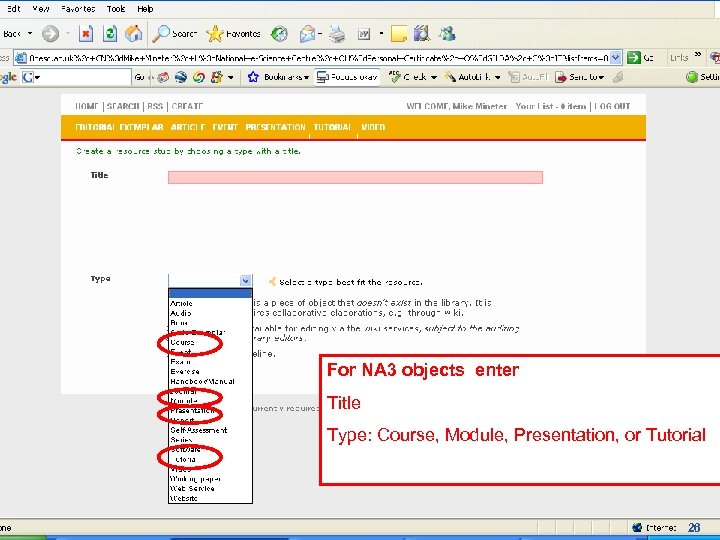Image resolution: width=720 pixels, height=540 pixels.
Task: Click the LOG OUT link
Action: tap(612, 106)
